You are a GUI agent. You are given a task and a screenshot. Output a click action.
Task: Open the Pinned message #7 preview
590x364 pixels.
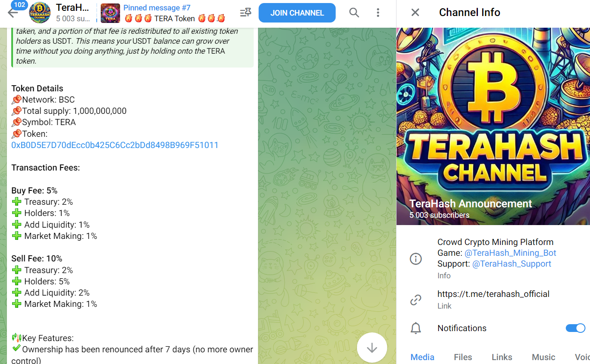(164, 13)
